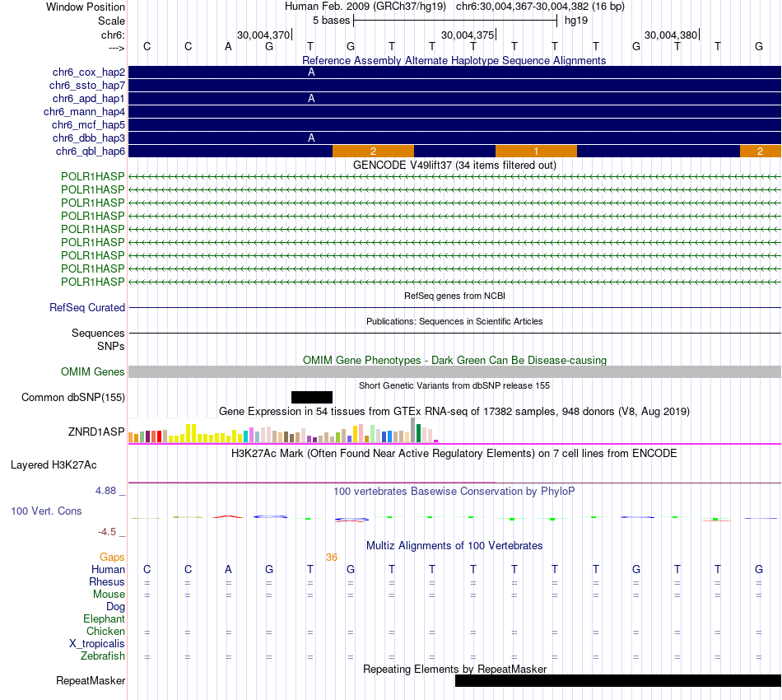This screenshot has width=782, height=700.
Task: Click the Elephant alignment row label
Action: 105,618
